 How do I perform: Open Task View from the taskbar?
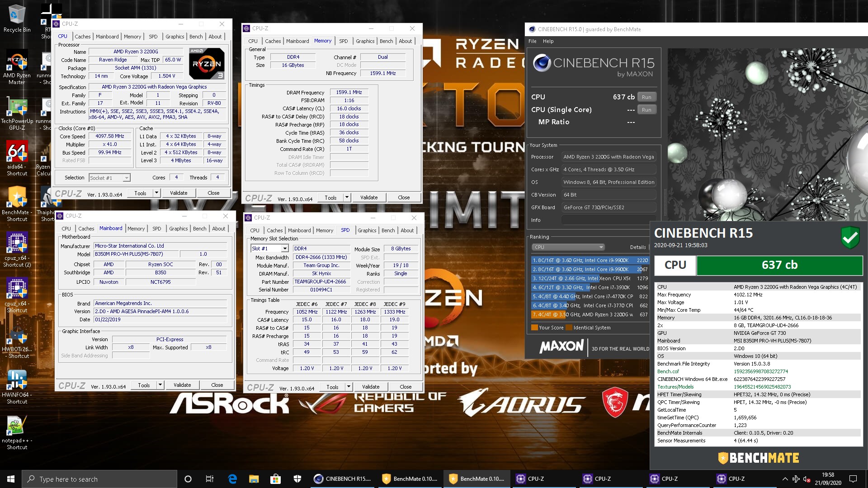[x=209, y=479]
